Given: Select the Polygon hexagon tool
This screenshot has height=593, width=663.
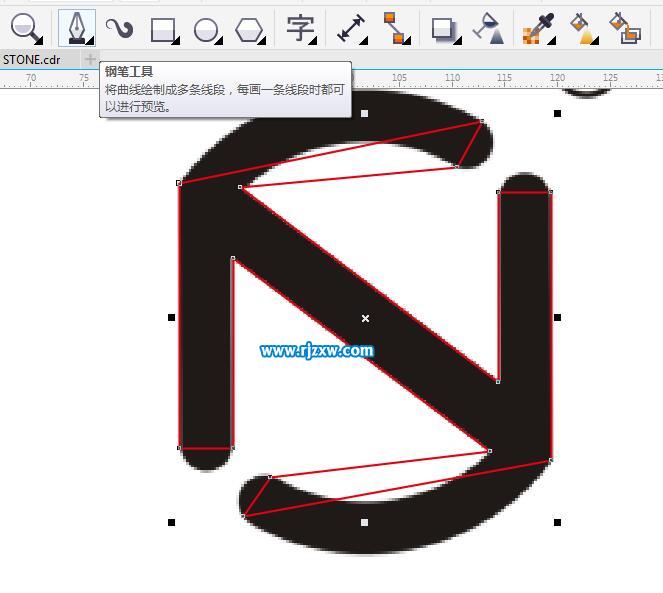Looking at the screenshot, I should (249, 30).
